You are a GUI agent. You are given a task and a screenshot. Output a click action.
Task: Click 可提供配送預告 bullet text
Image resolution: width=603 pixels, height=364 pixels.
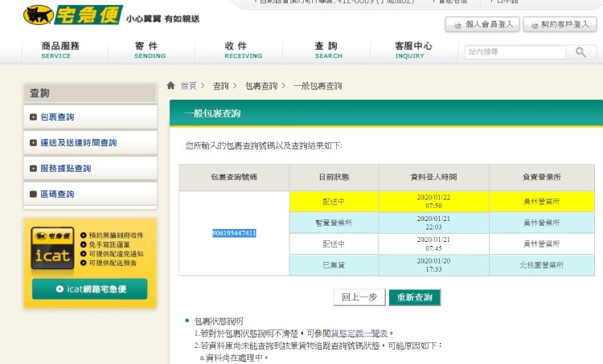pos(113,263)
